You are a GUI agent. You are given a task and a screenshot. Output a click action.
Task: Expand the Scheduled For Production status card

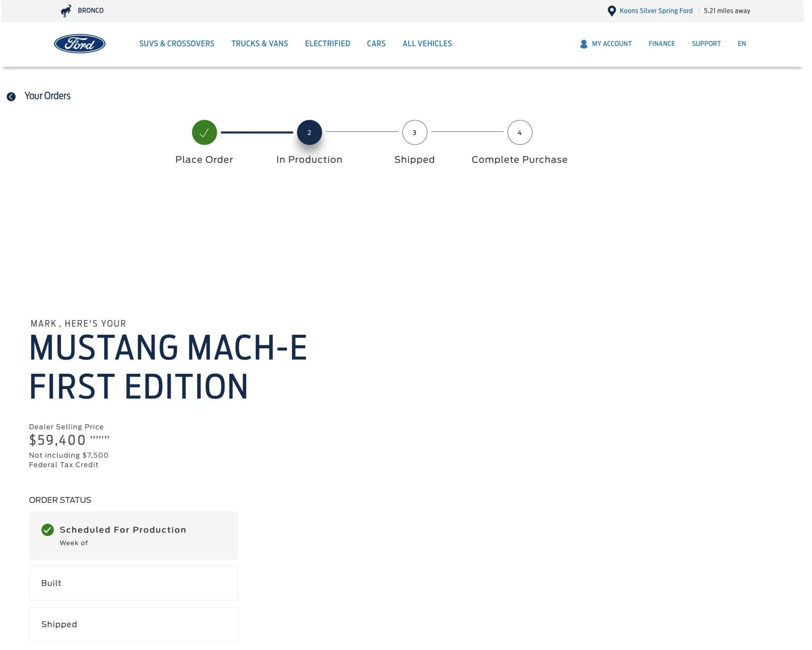134,535
